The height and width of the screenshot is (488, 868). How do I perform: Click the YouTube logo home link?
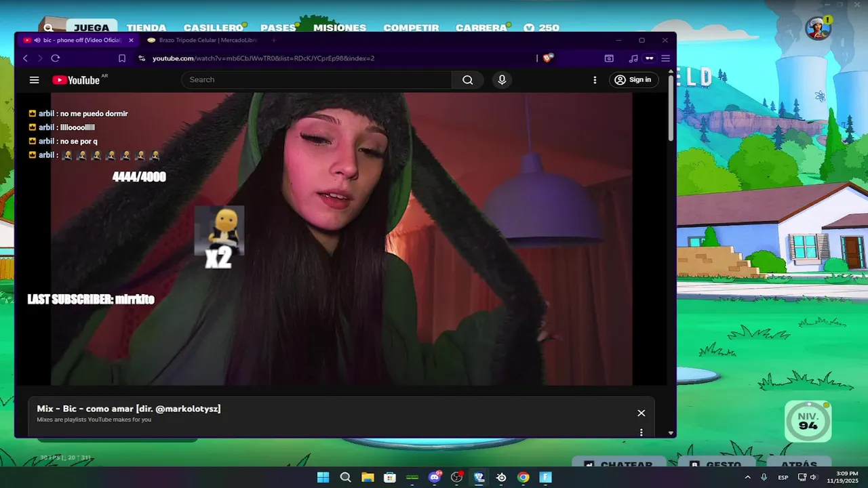point(76,80)
